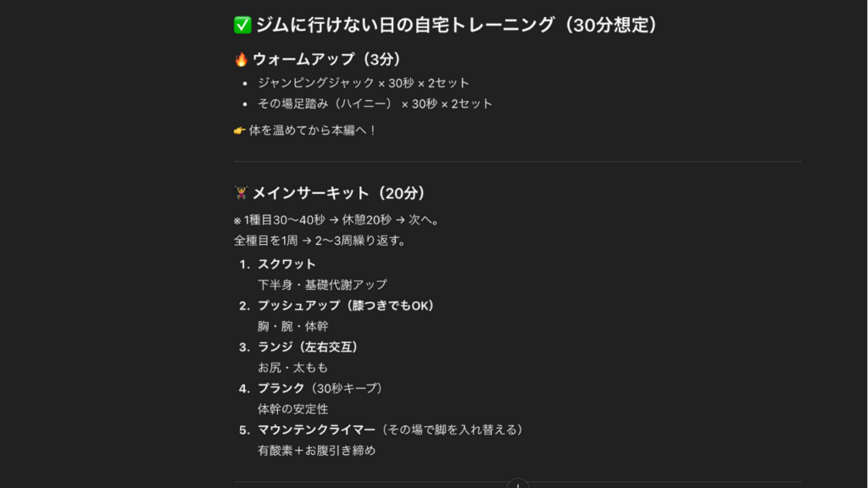Click the pointing hand emoji

[239, 130]
